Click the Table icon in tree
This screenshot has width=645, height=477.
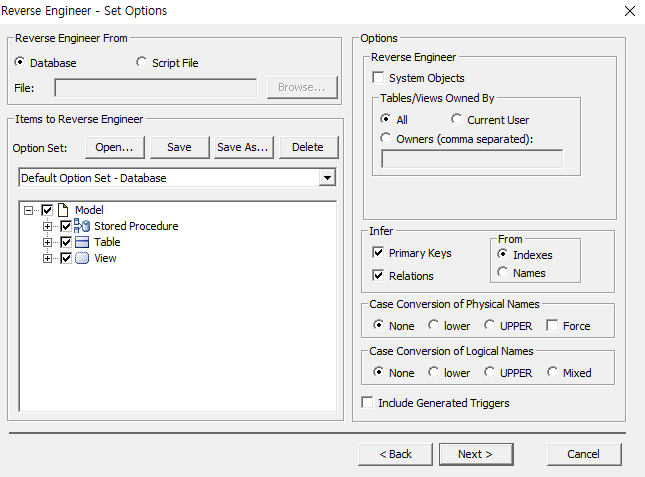coord(82,242)
